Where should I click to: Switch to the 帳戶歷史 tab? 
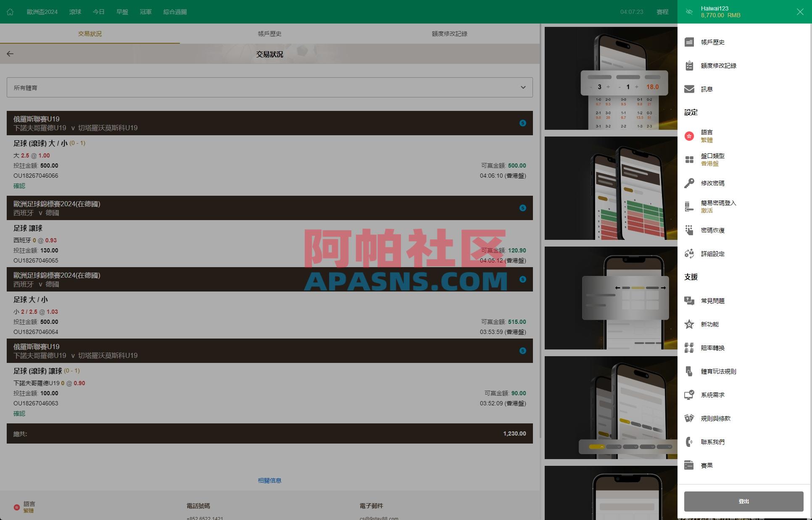pyautogui.click(x=269, y=34)
